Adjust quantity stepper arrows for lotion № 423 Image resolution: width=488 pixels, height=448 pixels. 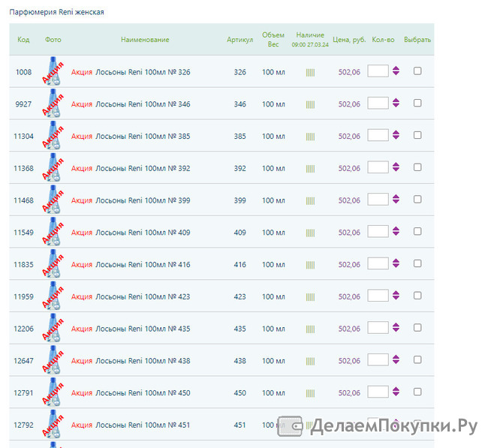pyautogui.click(x=396, y=295)
